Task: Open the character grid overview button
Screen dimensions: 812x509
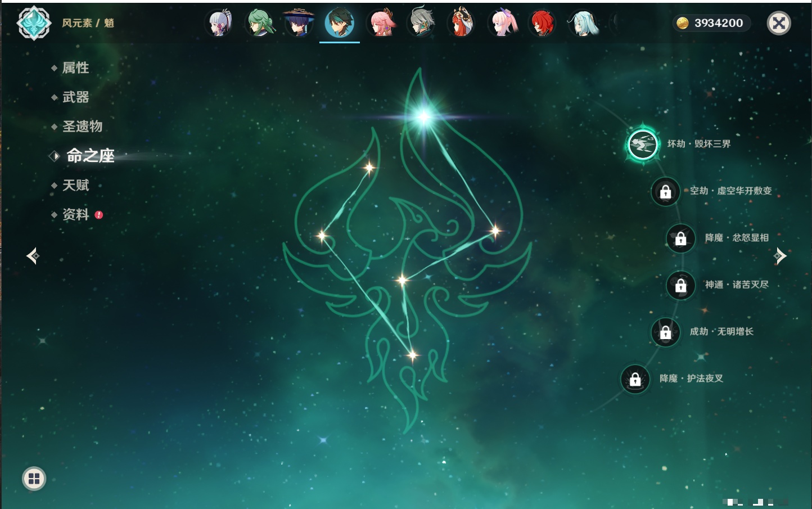Action: 34,479
